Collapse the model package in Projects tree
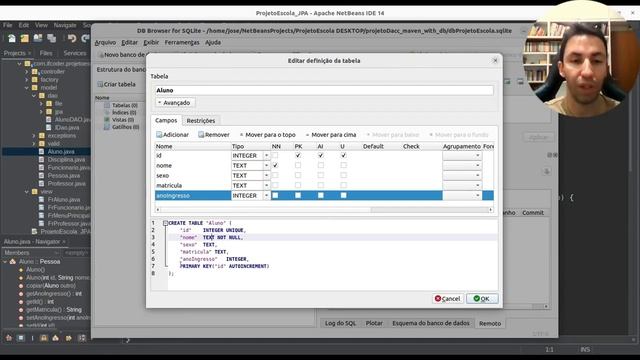Image resolution: width=640 pixels, height=360 pixels. pyautogui.click(x=27, y=87)
